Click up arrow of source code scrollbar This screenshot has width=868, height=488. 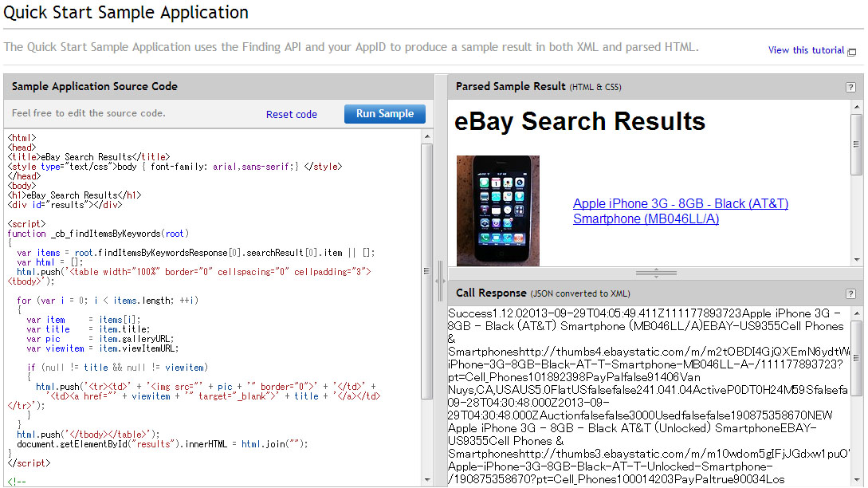426,136
